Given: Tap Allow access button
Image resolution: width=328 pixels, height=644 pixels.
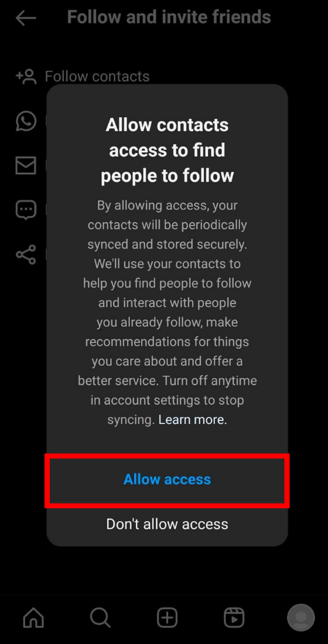Looking at the screenshot, I should 167,479.
